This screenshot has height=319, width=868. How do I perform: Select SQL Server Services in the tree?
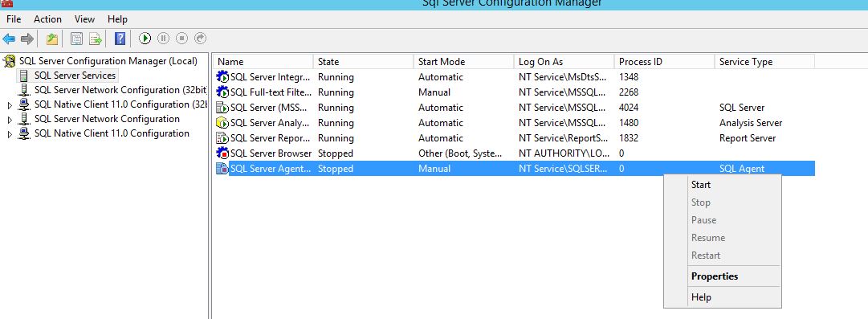click(75, 76)
